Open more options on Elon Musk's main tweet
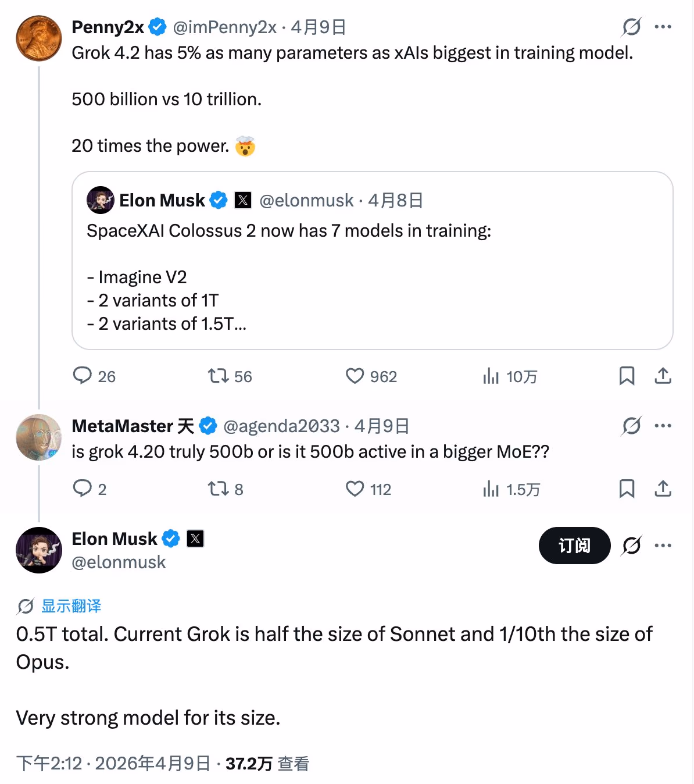This screenshot has width=694, height=784. [x=663, y=546]
